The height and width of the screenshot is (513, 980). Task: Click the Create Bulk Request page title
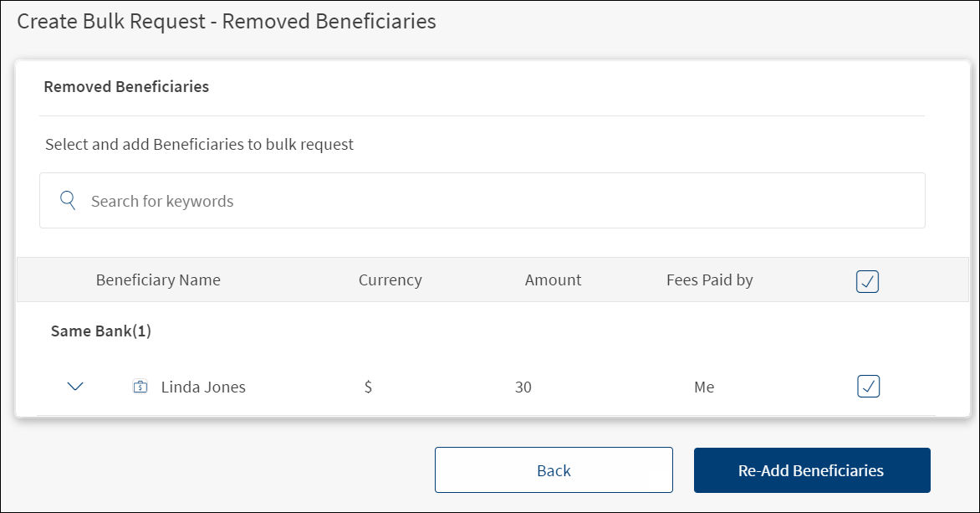coord(227,22)
